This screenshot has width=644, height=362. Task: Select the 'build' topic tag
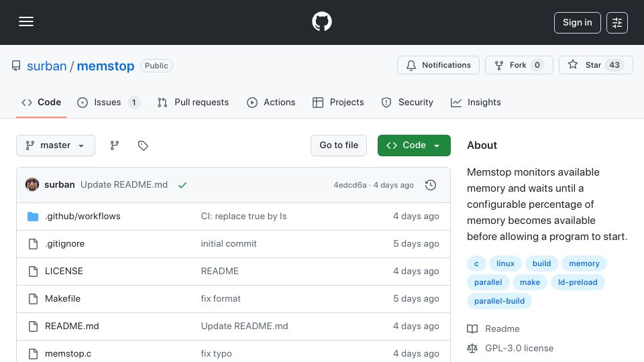[x=542, y=263]
